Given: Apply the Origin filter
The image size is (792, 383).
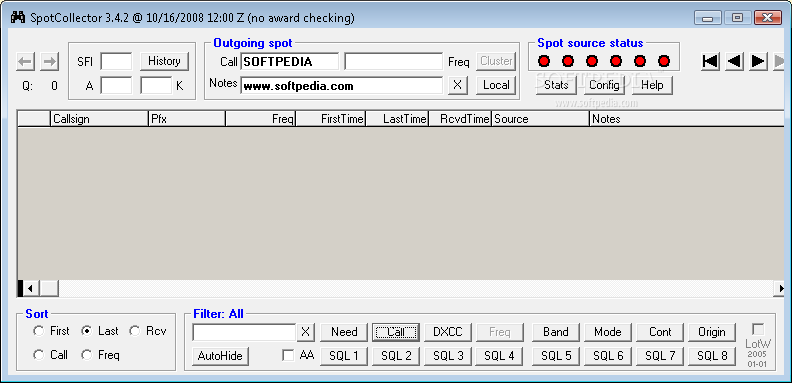Looking at the screenshot, I should click(712, 332).
